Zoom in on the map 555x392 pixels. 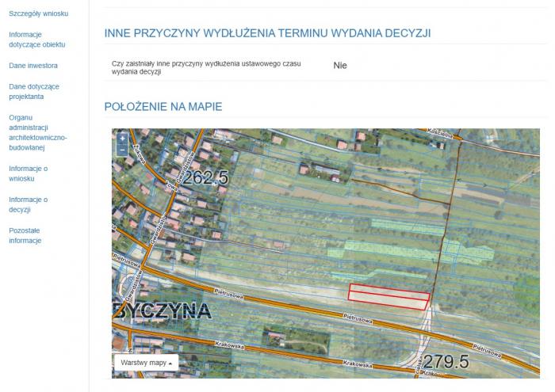pos(122,138)
